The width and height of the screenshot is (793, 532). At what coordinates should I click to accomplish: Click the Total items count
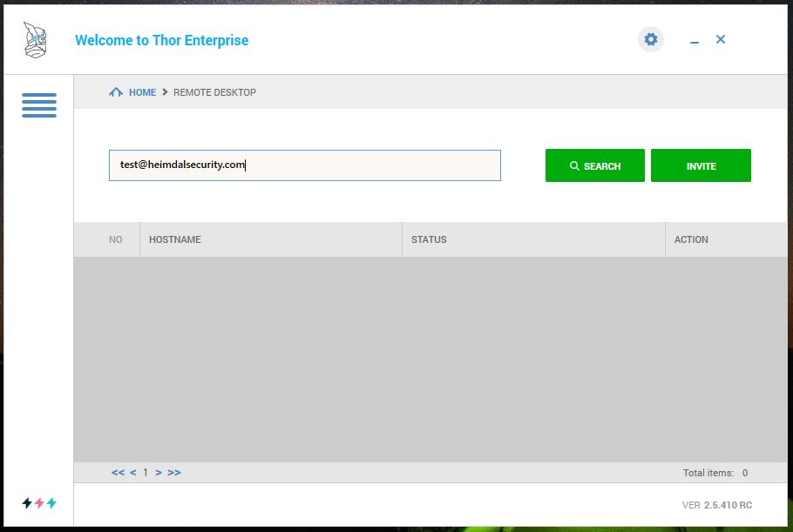click(x=715, y=473)
